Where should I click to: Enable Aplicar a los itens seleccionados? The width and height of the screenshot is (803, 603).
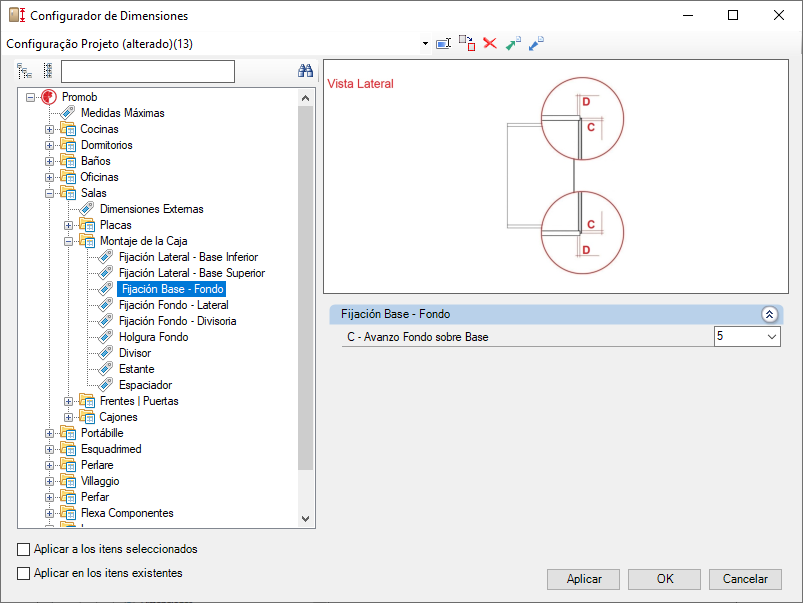(x=24, y=549)
